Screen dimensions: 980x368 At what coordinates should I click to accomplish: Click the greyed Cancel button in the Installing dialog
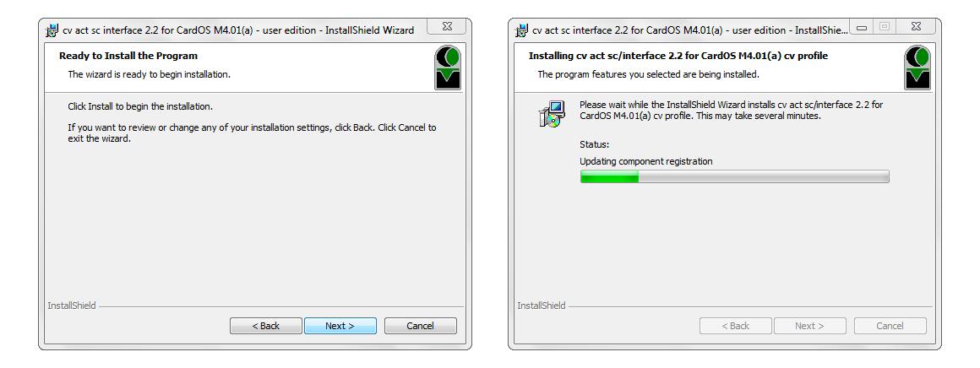[x=890, y=326]
